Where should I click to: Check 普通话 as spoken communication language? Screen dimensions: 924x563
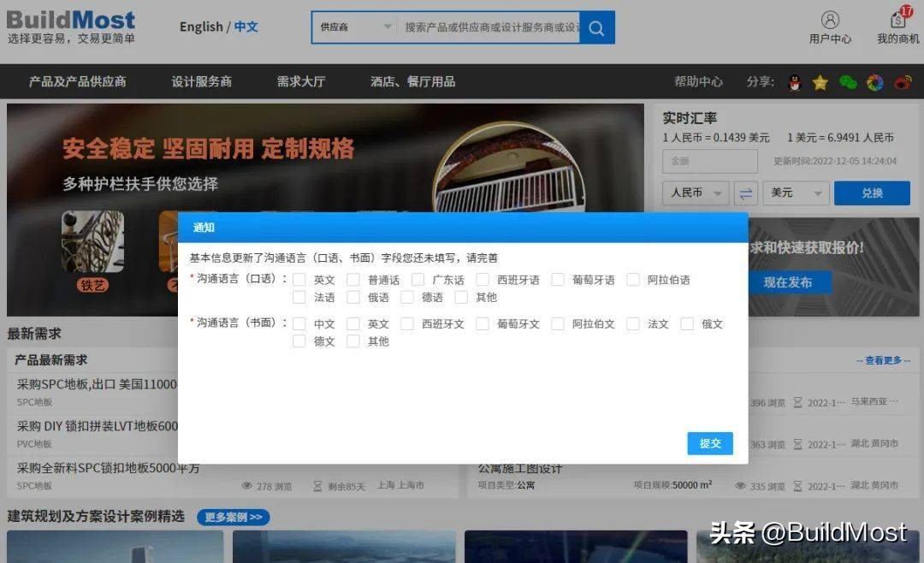353,279
